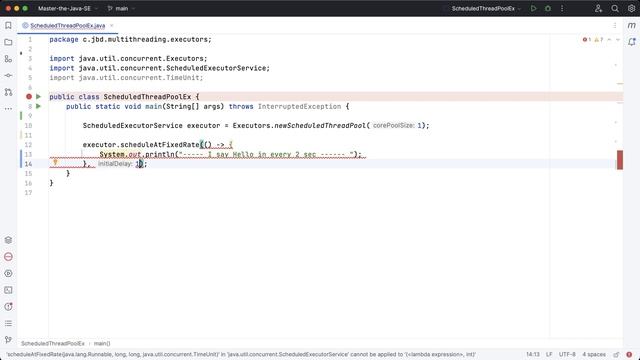Screen dimensions: 640x360
Task: Click the package declaration on line 1
Action: 131,40
